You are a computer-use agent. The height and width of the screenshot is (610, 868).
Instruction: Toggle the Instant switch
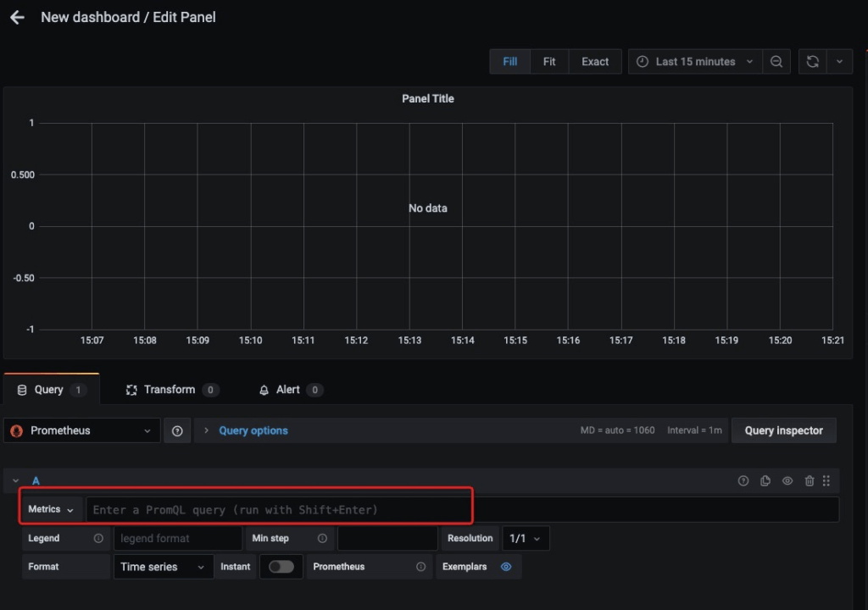(281, 567)
